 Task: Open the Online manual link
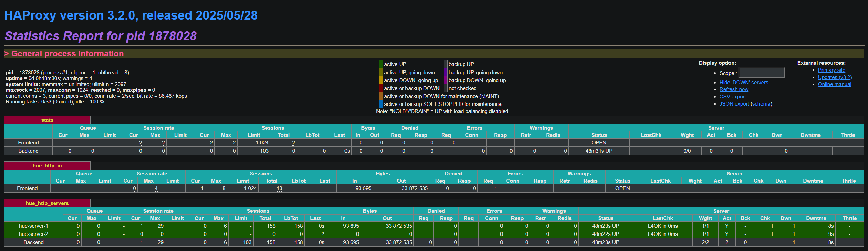pos(835,84)
